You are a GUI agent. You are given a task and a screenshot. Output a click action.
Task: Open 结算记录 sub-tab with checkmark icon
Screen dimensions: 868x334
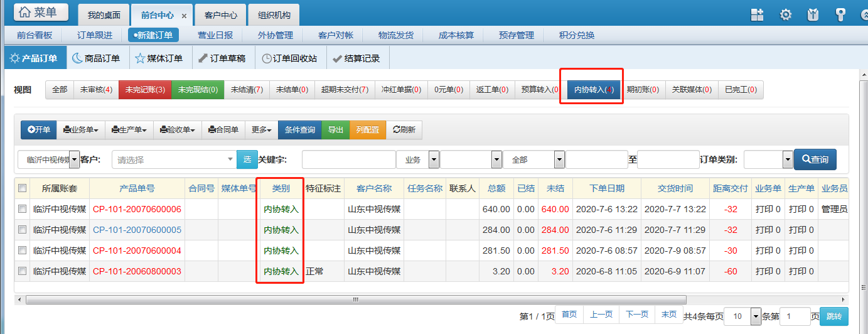pyautogui.click(x=356, y=58)
